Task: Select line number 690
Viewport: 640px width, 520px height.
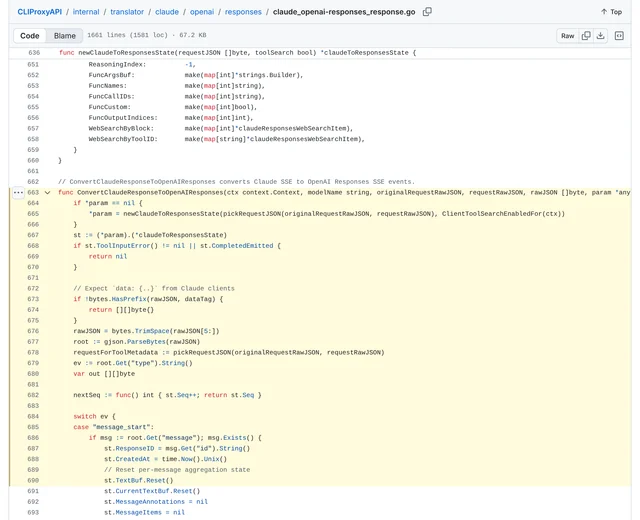Action: click(x=33, y=480)
